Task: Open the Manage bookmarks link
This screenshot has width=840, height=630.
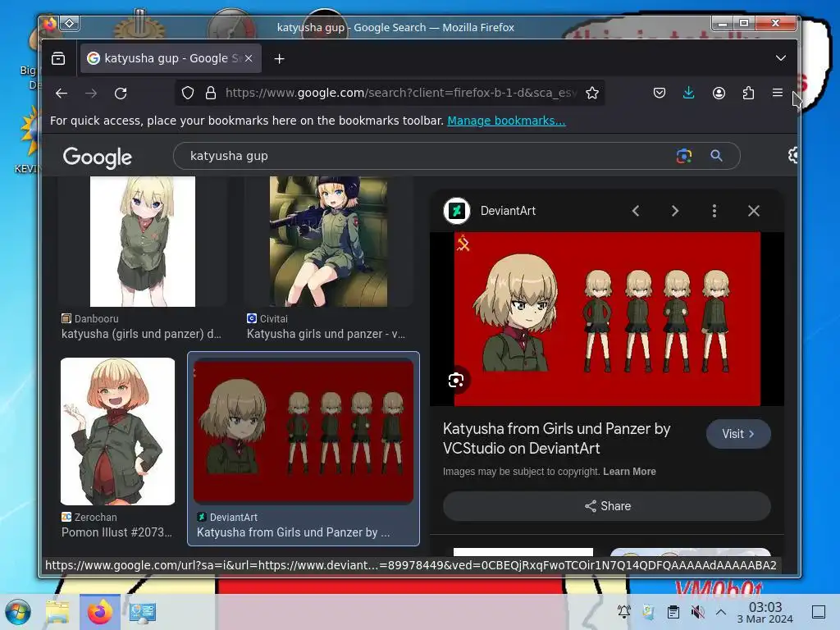Action: click(506, 121)
